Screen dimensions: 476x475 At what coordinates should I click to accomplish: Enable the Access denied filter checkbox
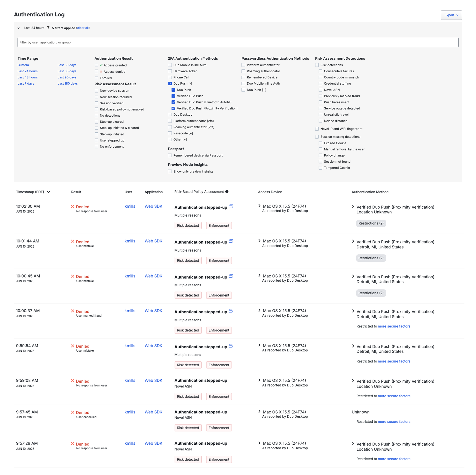coord(97,71)
